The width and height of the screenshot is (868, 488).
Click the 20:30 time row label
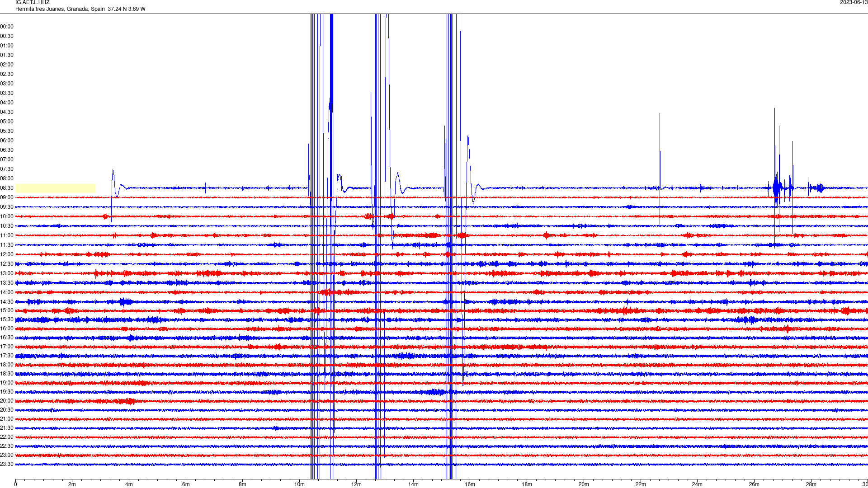pyautogui.click(x=7, y=410)
